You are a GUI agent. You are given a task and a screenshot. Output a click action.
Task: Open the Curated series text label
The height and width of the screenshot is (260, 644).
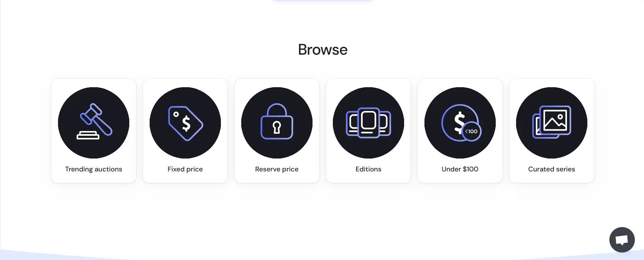pyautogui.click(x=552, y=169)
